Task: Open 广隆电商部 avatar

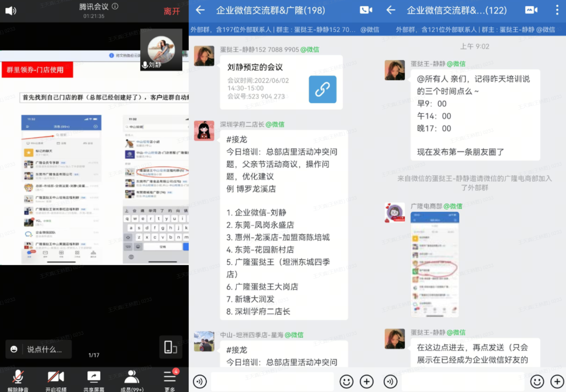Action: point(394,213)
